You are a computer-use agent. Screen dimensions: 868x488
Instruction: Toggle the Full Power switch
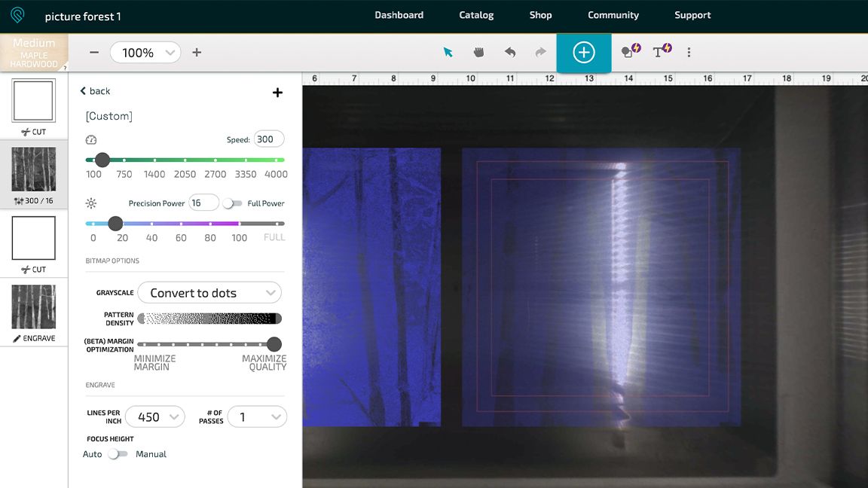pyautogui.click(x=232, y=203)
